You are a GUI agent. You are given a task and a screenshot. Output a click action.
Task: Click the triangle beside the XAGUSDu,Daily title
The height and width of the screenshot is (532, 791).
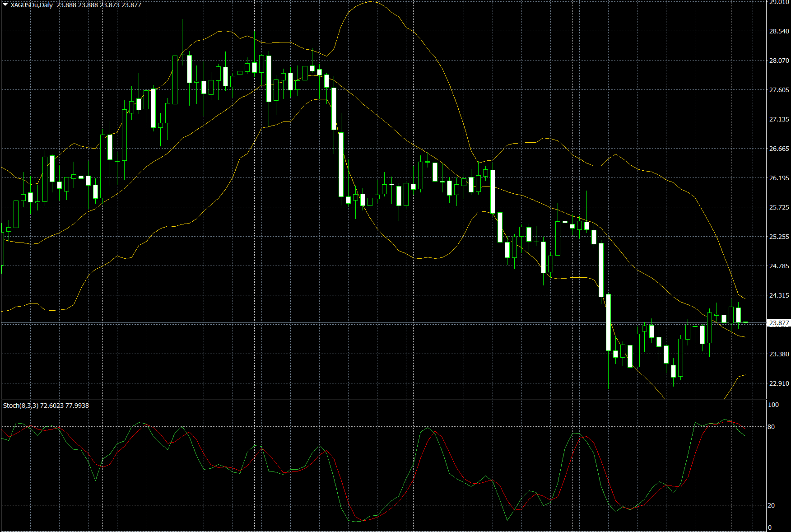click(x=5, y=5)
